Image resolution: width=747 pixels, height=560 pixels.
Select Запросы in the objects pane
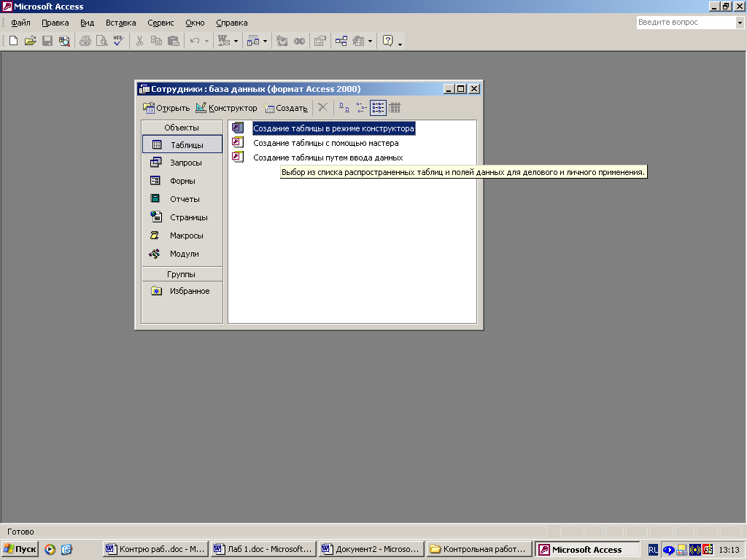point(182,163)
